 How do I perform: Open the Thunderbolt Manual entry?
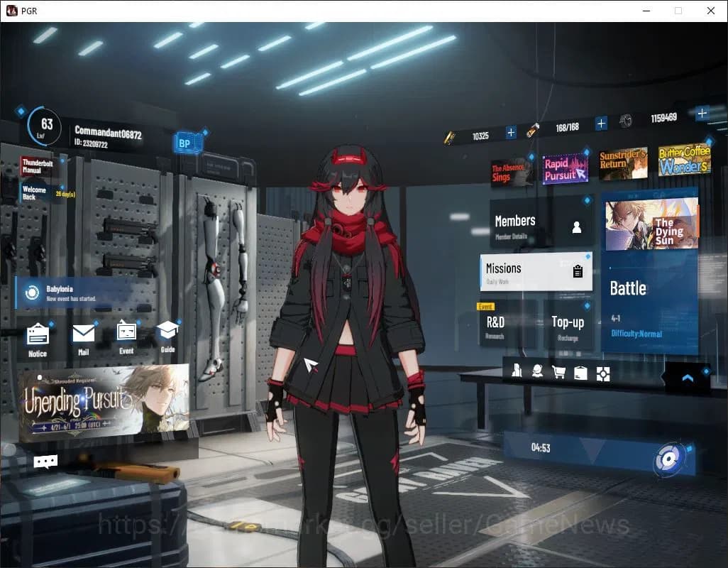(38, 166)
